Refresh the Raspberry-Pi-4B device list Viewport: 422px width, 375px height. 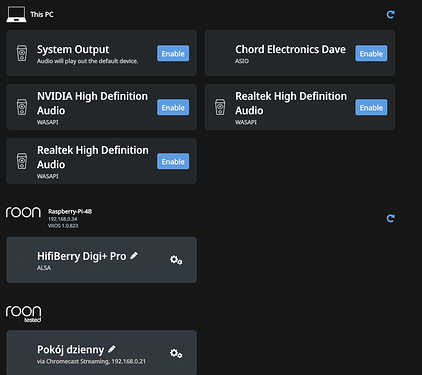coord(390,218)
